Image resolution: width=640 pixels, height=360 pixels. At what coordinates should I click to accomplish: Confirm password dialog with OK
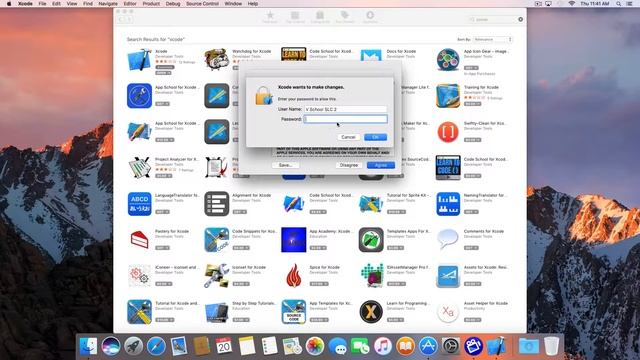click(x=376, y=137)
